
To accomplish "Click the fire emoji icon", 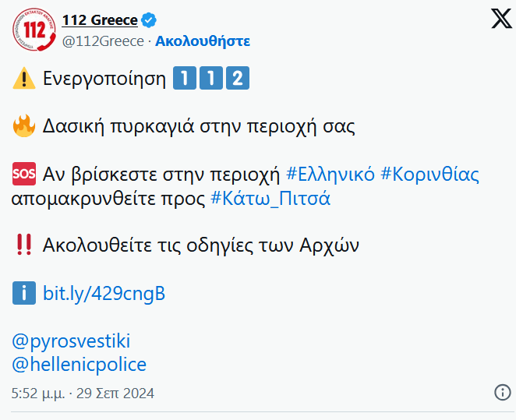I will (x=24, y=126).
